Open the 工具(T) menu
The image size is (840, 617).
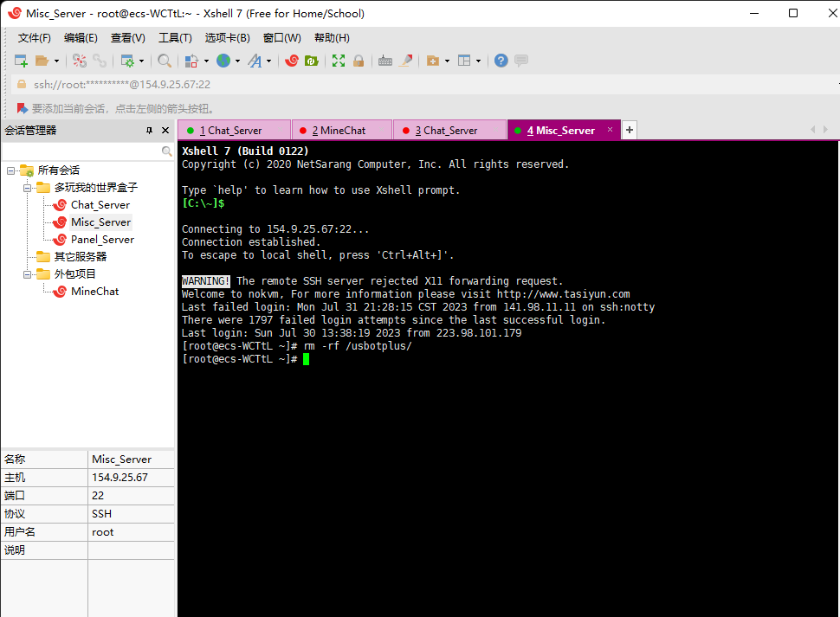point(174,38)
